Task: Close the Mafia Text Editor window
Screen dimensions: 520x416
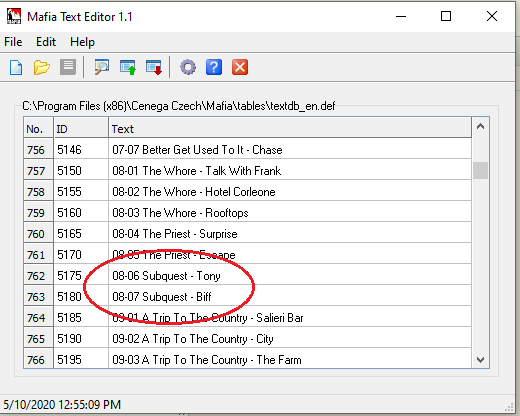Action: [492, 16]
